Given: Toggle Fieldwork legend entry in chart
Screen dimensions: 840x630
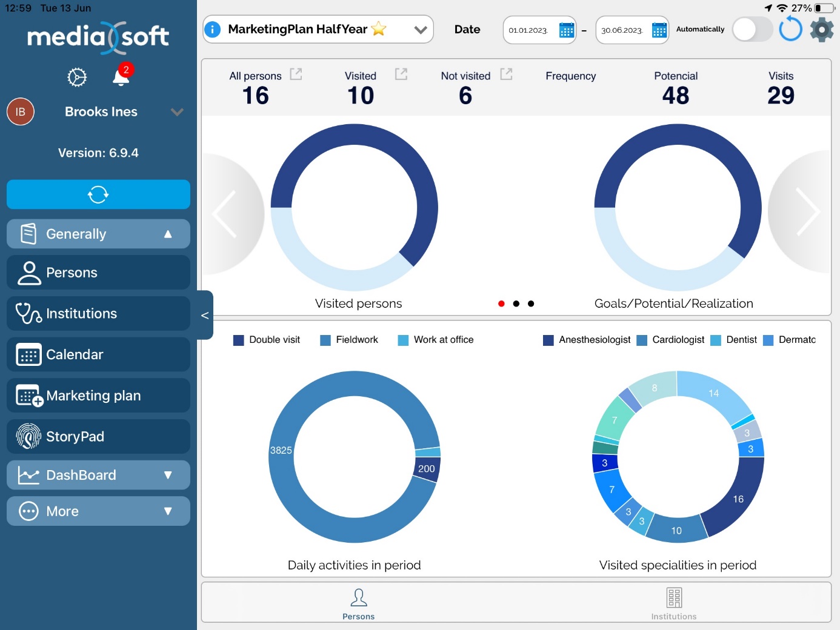Looking at the screenshot, I should [349, 340].
